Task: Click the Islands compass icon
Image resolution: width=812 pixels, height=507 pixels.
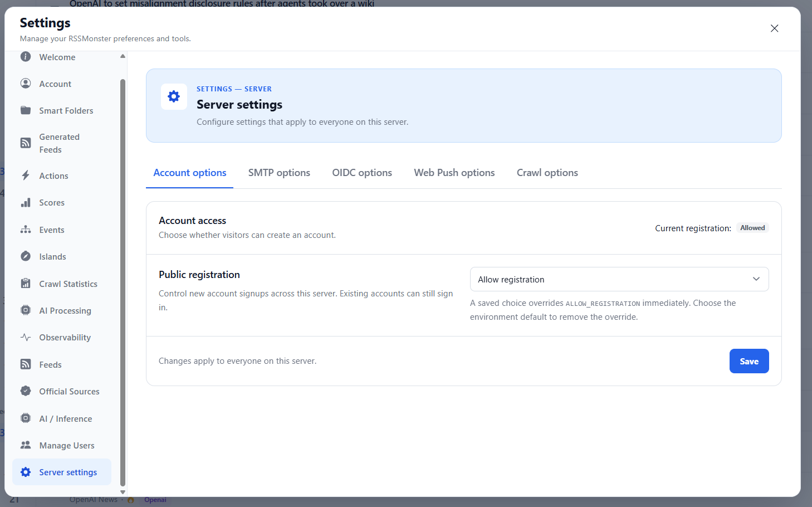Action: pyautogui.click(x=26, y=256)
